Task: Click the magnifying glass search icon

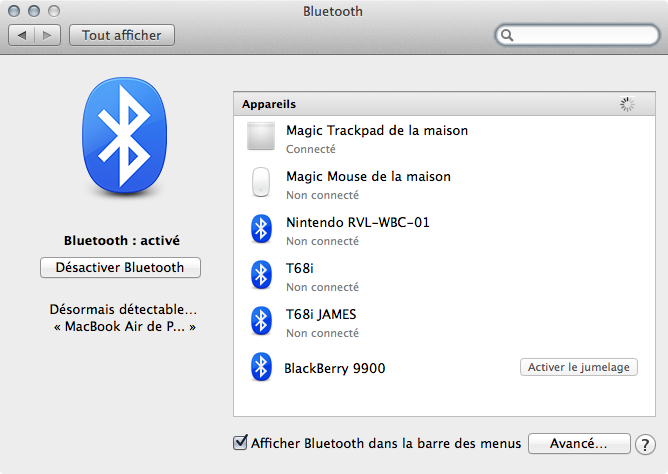Action: (x=508, y=35)
